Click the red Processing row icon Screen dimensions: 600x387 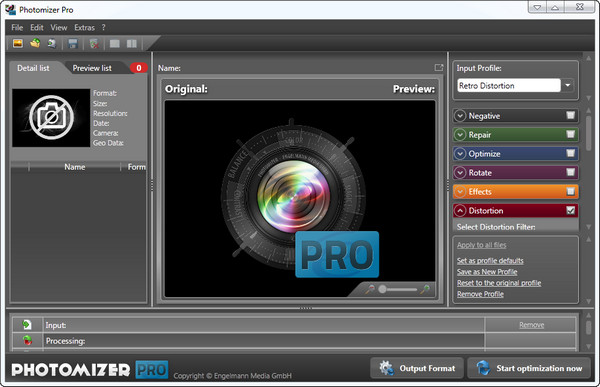pyautogui.click(x=27, y=340)
